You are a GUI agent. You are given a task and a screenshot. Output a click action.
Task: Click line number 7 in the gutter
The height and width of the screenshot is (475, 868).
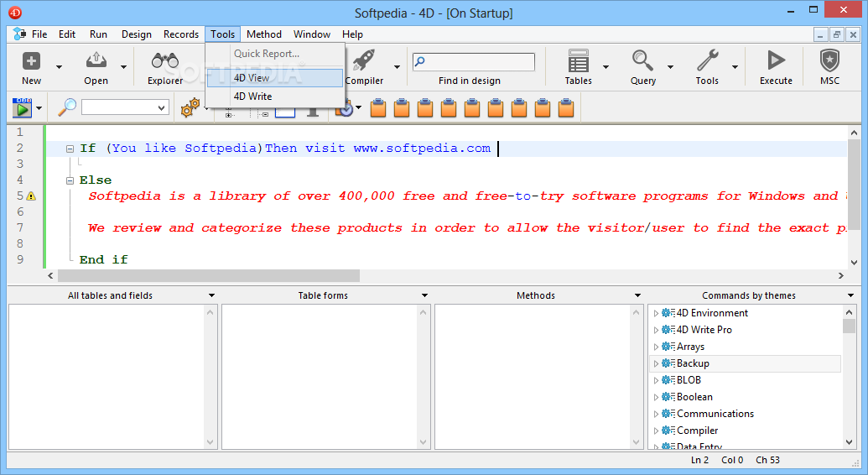coord(20,227)
